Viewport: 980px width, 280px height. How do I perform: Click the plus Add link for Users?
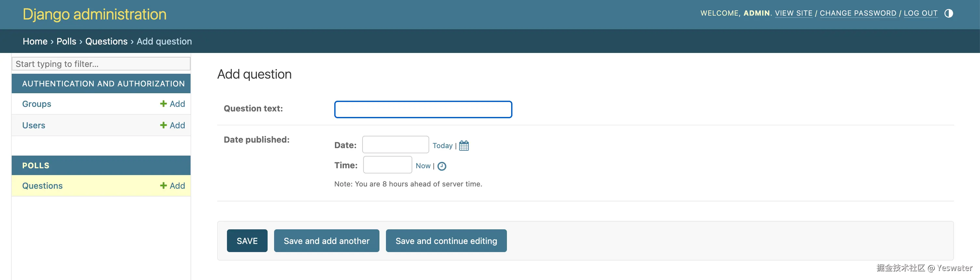click(172, 125)
